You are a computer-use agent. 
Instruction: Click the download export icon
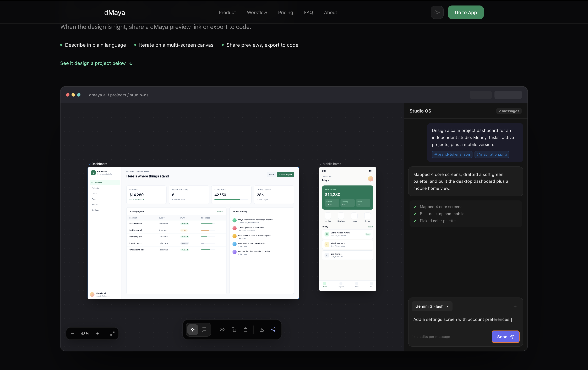(262, 329)
